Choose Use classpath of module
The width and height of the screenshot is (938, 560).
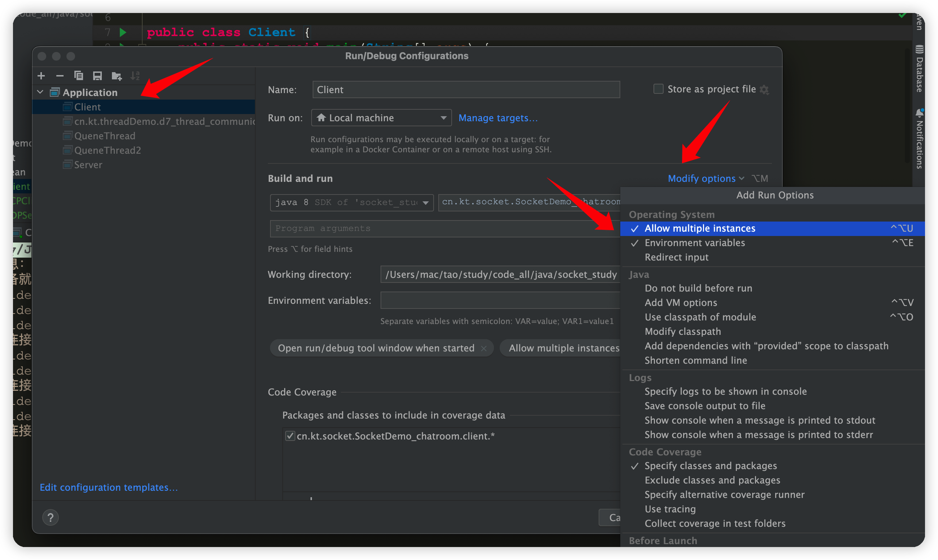pos(772,318)
